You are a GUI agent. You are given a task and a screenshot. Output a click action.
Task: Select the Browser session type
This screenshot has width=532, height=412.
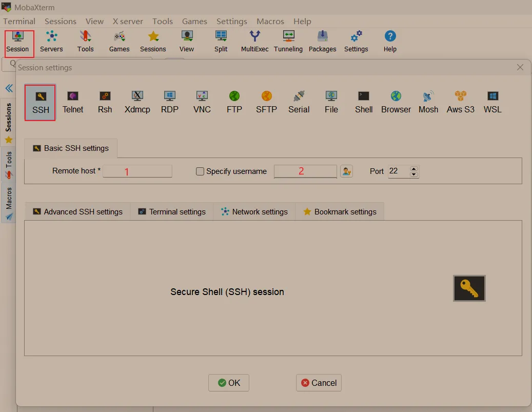(396, 103)
